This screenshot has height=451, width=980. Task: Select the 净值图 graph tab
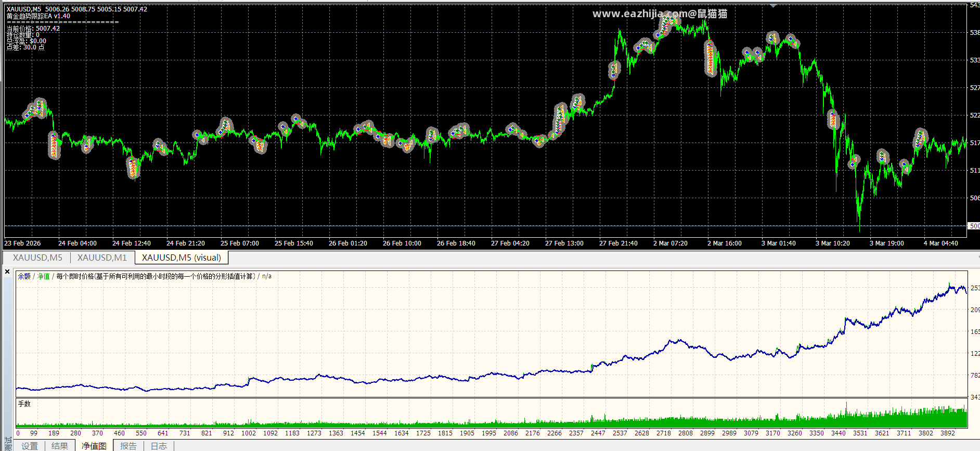click(x=94, y=446)
